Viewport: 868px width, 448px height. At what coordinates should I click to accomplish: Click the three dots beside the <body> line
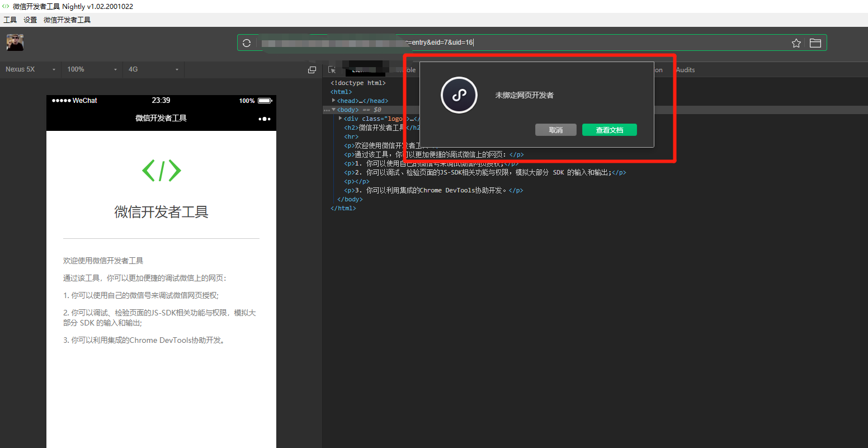click(327, 110)
